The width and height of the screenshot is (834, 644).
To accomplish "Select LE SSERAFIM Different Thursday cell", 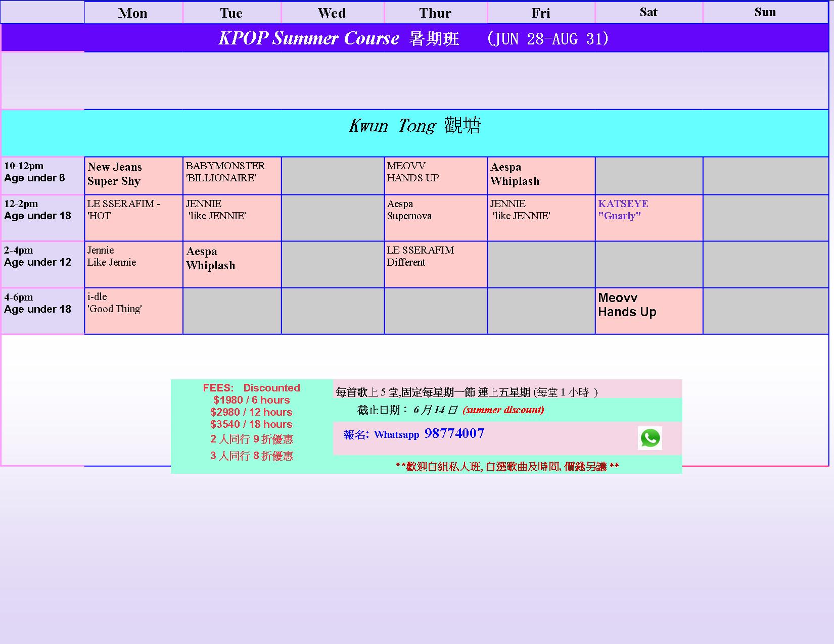I will 436,264.
